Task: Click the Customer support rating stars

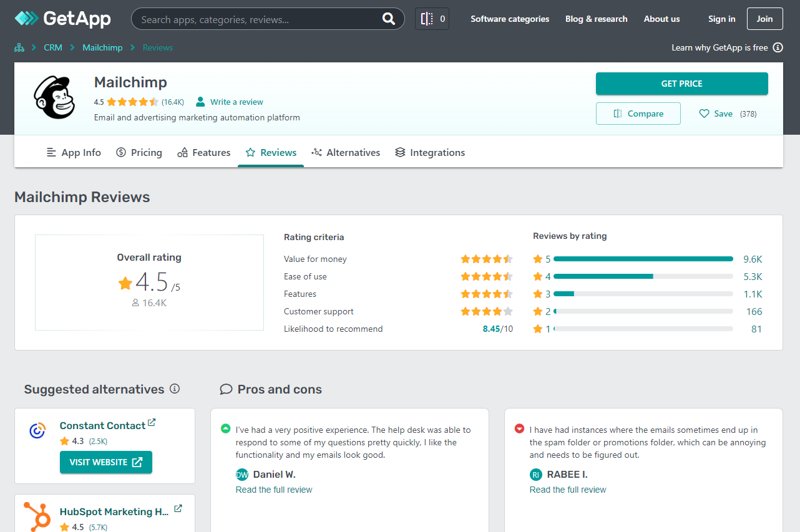Action: 487,311
